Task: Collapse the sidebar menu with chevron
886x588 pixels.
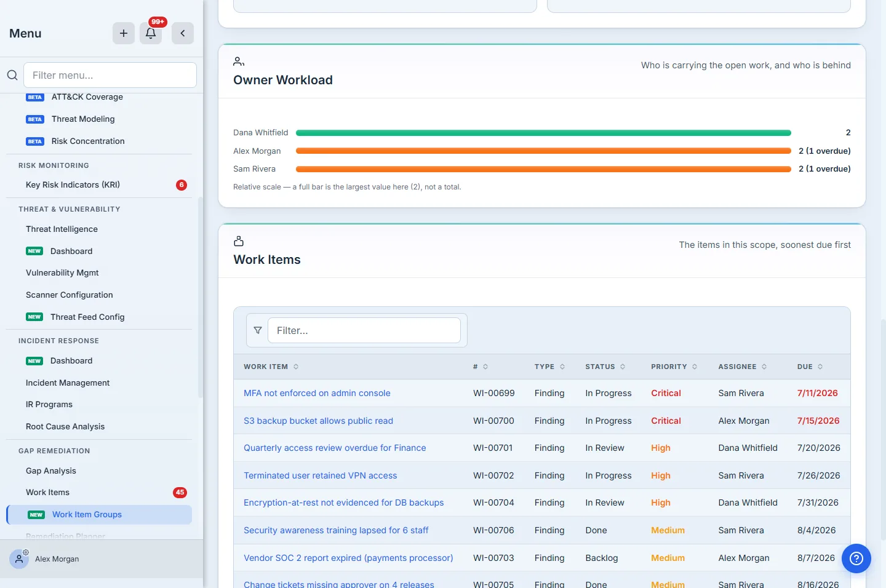Action: tap(183, 33)
